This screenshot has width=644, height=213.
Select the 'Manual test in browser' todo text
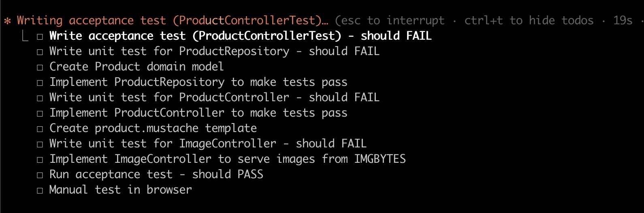coord(120,190)
